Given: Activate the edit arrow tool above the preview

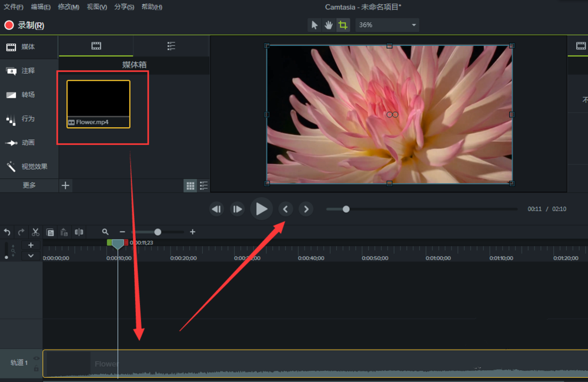Looking at the screenshot, I should pyautogui.click(x=314, y=25).
